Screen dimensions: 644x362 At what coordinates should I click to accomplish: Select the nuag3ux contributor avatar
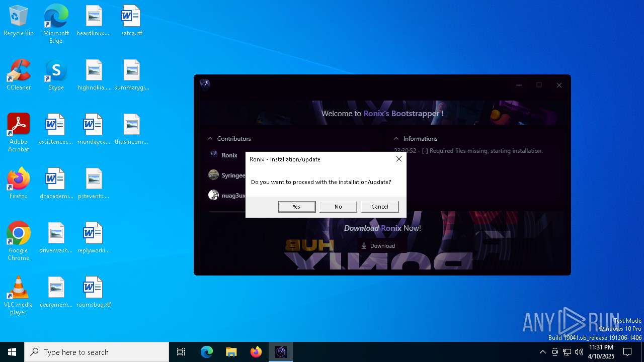[213, 195]
